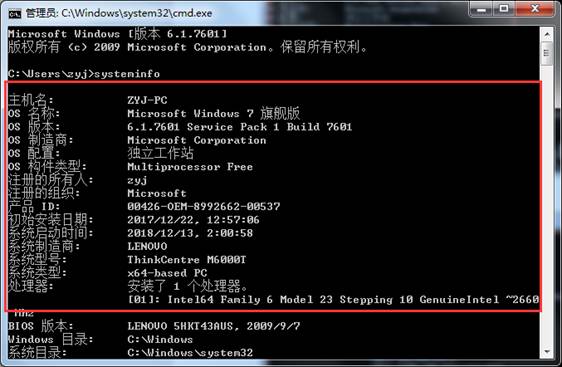
Task: Click the host name ZYJ-PC
Action: coord(147,100)
